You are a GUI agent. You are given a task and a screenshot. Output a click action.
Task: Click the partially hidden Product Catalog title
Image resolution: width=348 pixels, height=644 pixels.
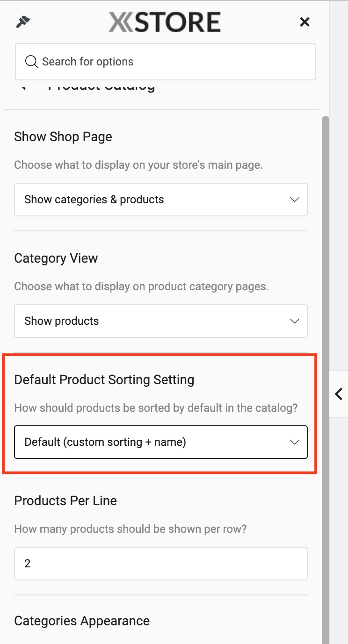101,86
